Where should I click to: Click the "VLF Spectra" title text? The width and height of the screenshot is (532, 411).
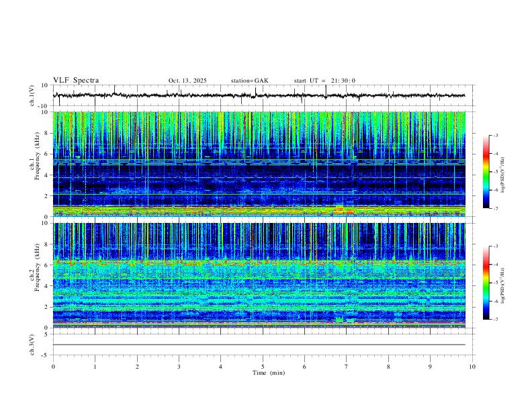pos(76,81)
